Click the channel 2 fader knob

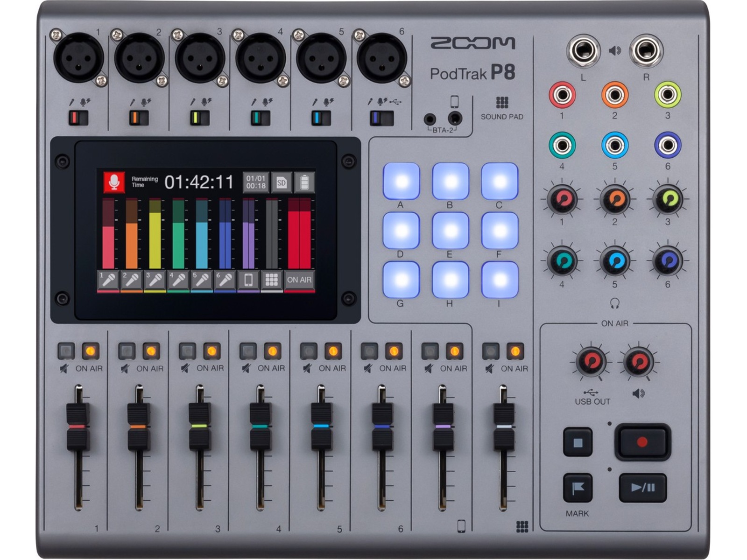138,427
